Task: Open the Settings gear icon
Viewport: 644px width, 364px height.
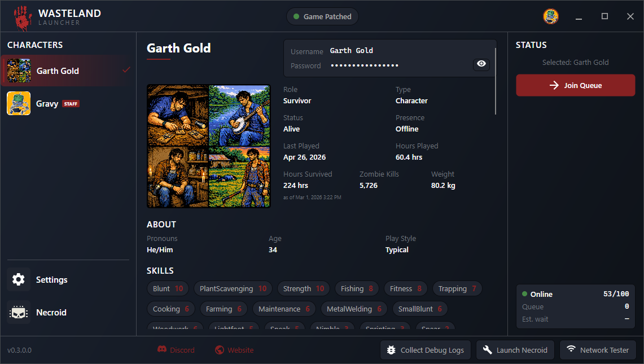Action: coord(19,279)
